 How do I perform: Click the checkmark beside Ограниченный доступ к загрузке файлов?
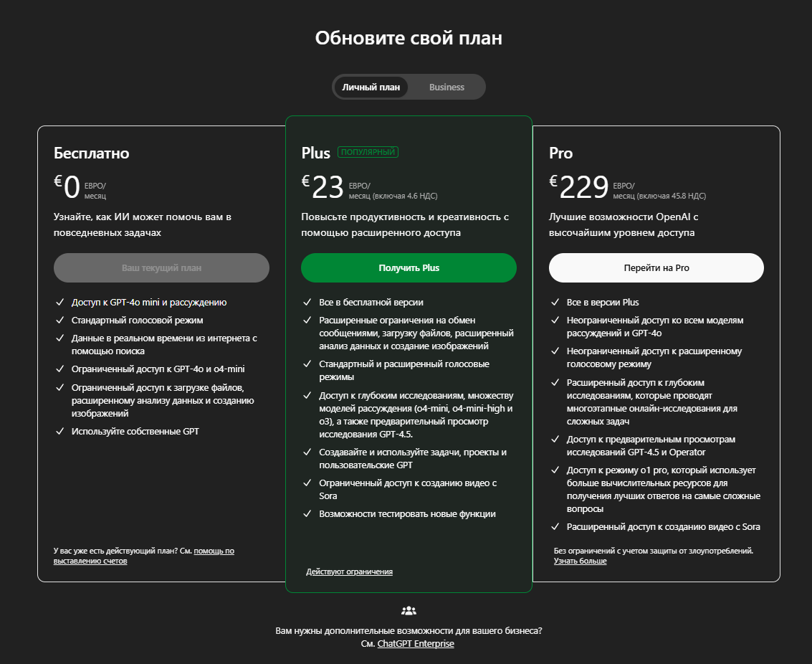(x=60, y=387)
